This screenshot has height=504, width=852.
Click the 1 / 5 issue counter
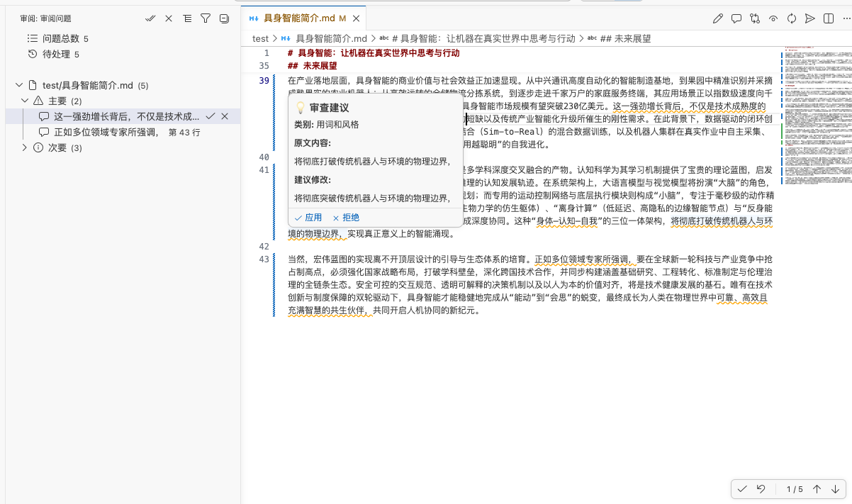pyautogui.click(x=794, y=489)
